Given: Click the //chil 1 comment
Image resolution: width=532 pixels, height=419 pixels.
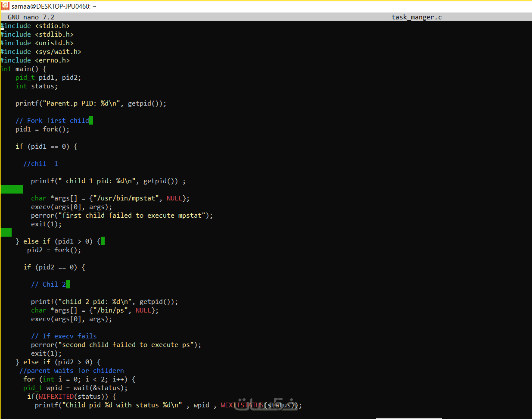Looking at the screenshot, I should (40, 164).
